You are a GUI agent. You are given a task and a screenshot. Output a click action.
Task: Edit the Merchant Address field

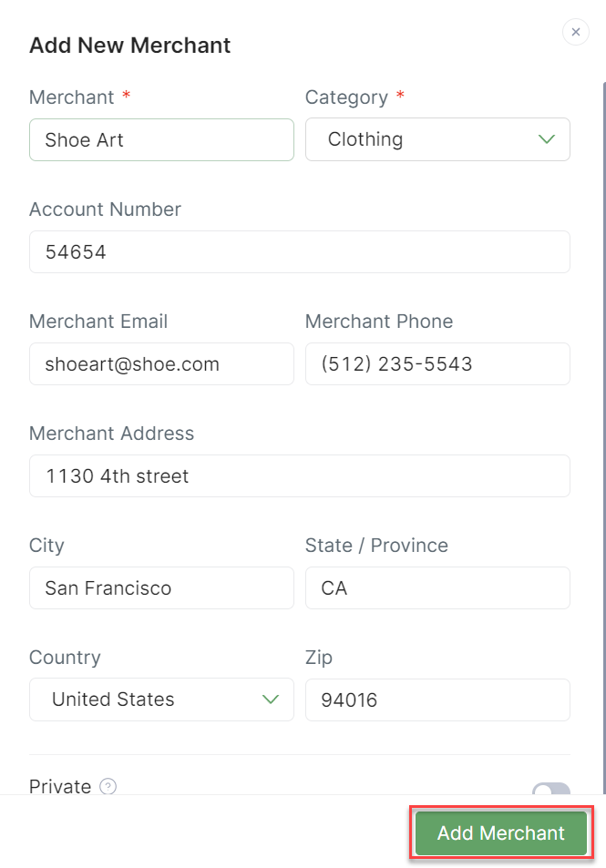pos(299,476)
